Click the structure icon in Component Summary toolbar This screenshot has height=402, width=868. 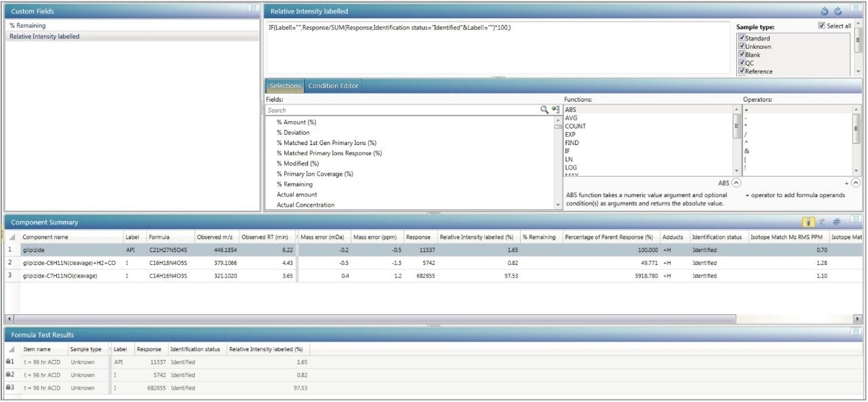(823, 222)
